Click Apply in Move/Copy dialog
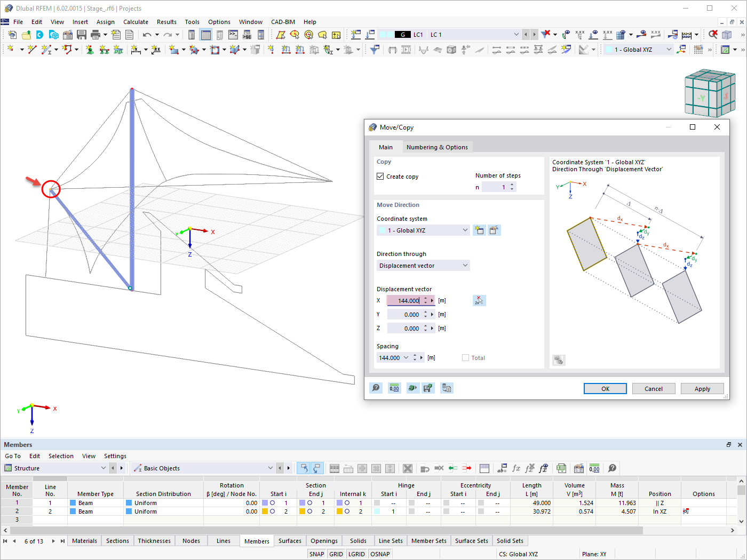 [702, 389]
